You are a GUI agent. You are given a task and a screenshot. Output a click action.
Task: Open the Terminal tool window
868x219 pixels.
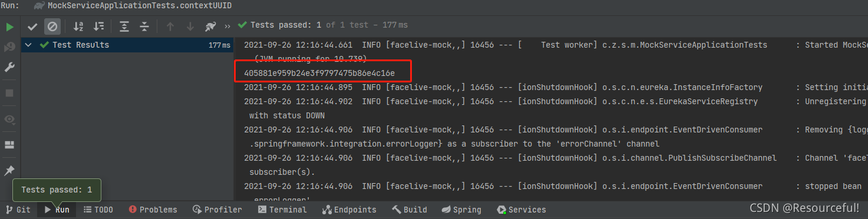282,210
